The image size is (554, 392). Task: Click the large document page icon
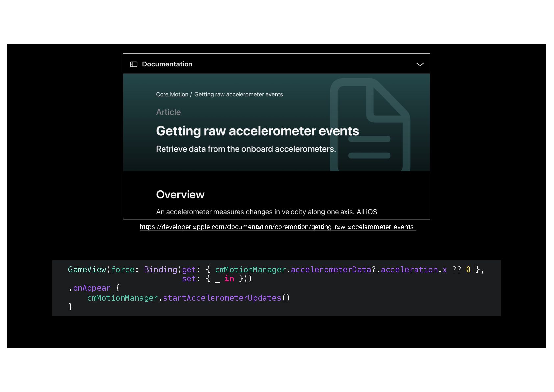370,124
